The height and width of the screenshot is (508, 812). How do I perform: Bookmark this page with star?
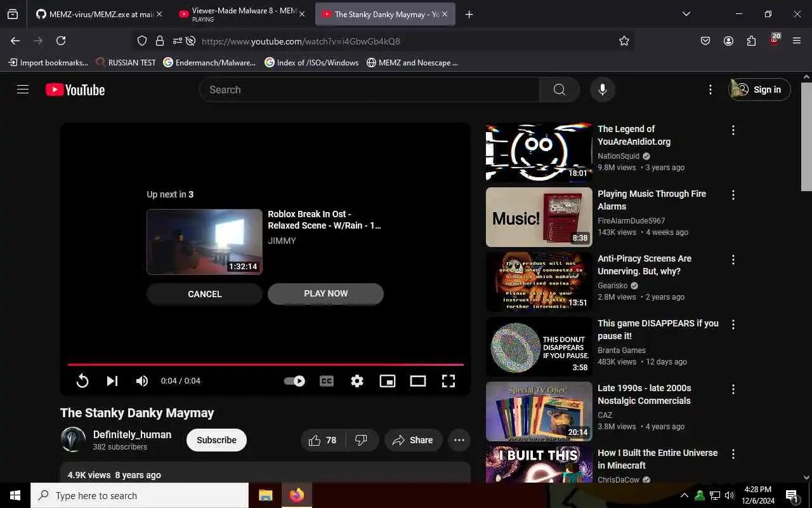pos(624,41)
